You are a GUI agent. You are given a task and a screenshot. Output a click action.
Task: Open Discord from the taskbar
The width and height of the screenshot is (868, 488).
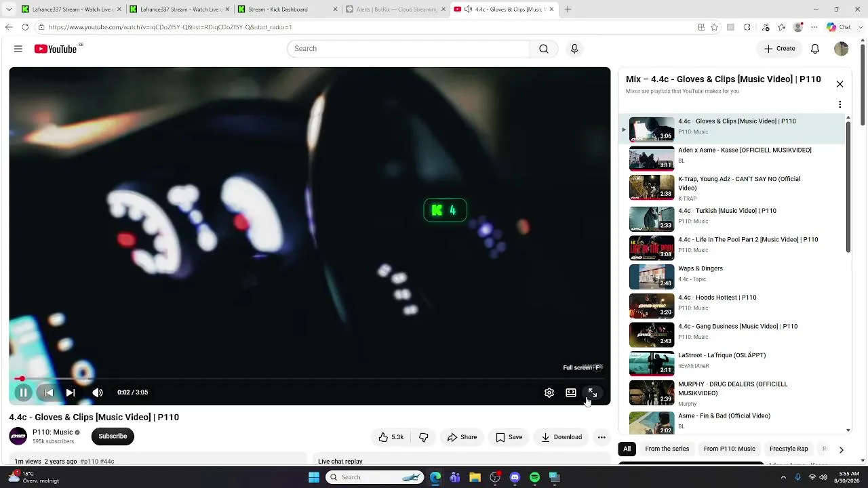point(515,477)
